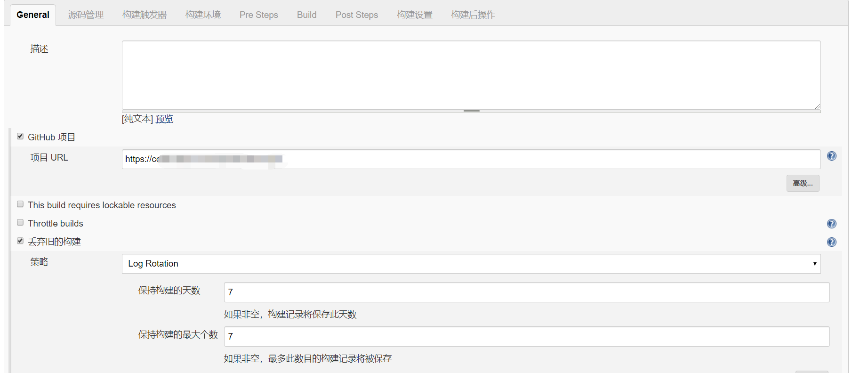Open help icon for Throttle builds
This screenshot has height=373, width=868.
(x=832, y=224)
